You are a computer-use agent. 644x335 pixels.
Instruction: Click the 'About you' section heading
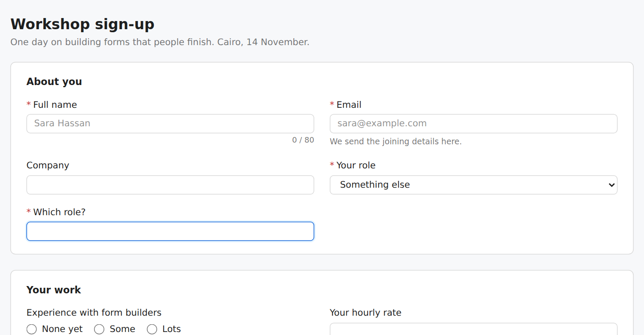click(x=54, y=82)
